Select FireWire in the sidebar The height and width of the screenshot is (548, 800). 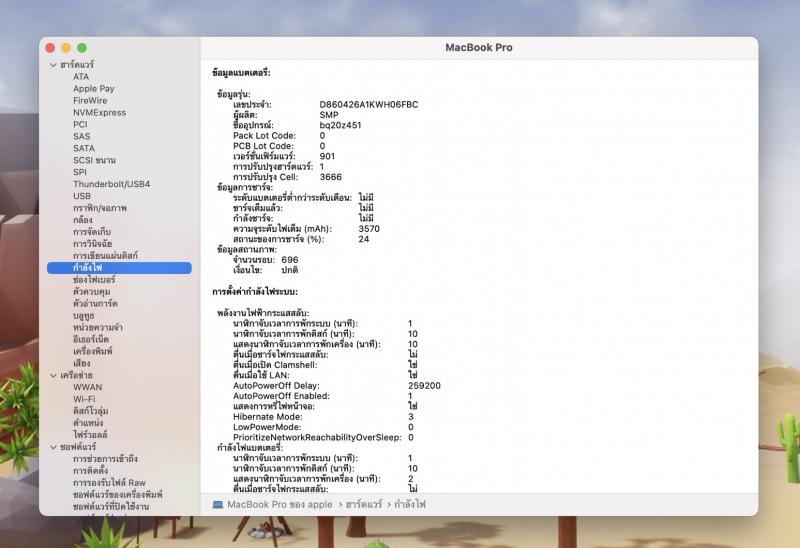90,101
